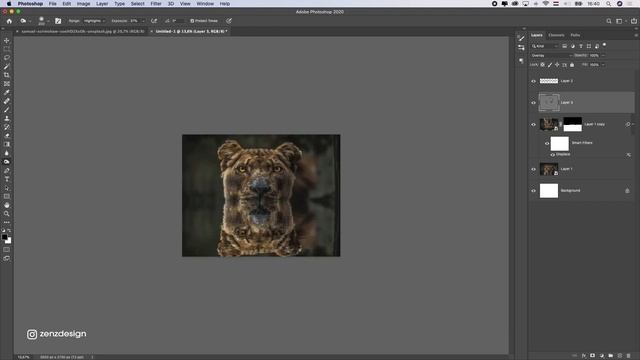This screenshot has width=640, height=360.
Task: Toggle Quick Mask mode icon
Action: (7, 249)
